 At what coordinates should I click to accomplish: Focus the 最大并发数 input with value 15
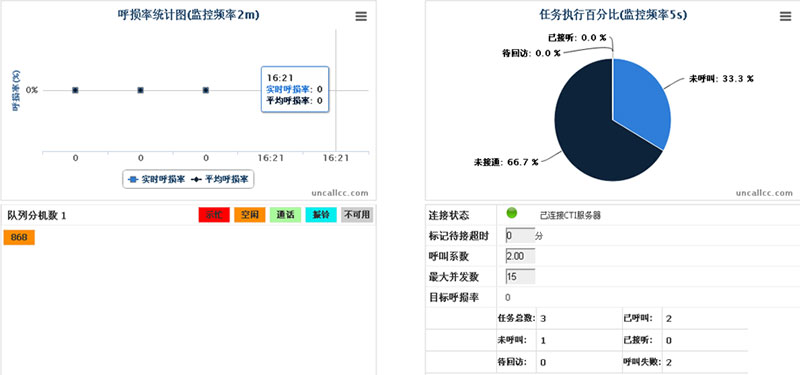tap(520, 277)
